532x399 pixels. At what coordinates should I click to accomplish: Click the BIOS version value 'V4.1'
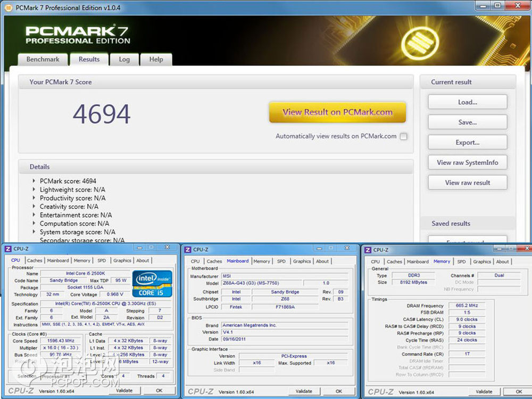[x=228, y=332]
